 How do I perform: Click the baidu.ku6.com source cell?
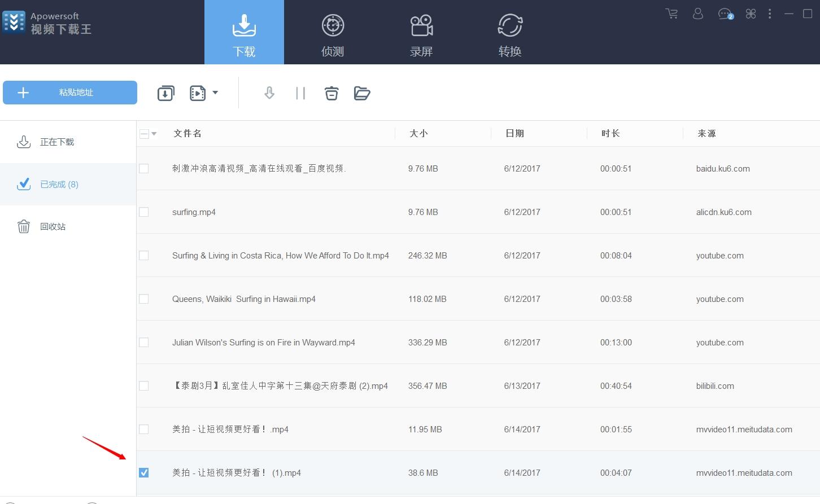point(723,169)
